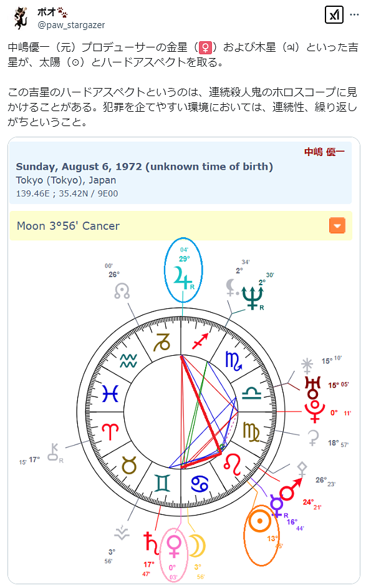Click the Neptune trident symbol
The image size is (366, 588).
point(253,298)
